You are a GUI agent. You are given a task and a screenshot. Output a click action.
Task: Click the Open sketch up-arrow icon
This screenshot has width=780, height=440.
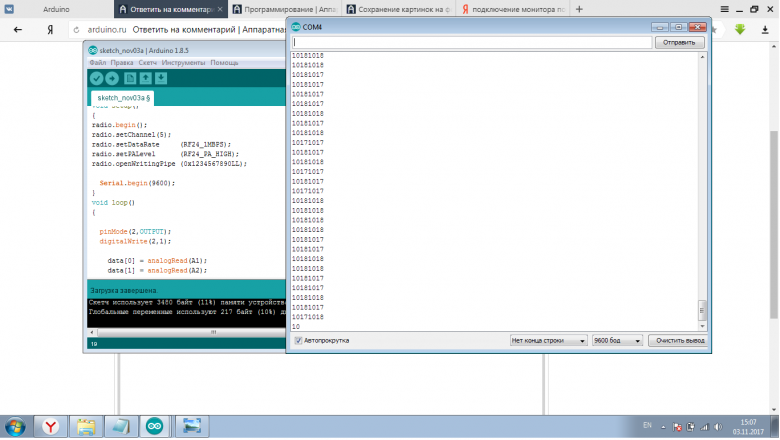(146, 78)
